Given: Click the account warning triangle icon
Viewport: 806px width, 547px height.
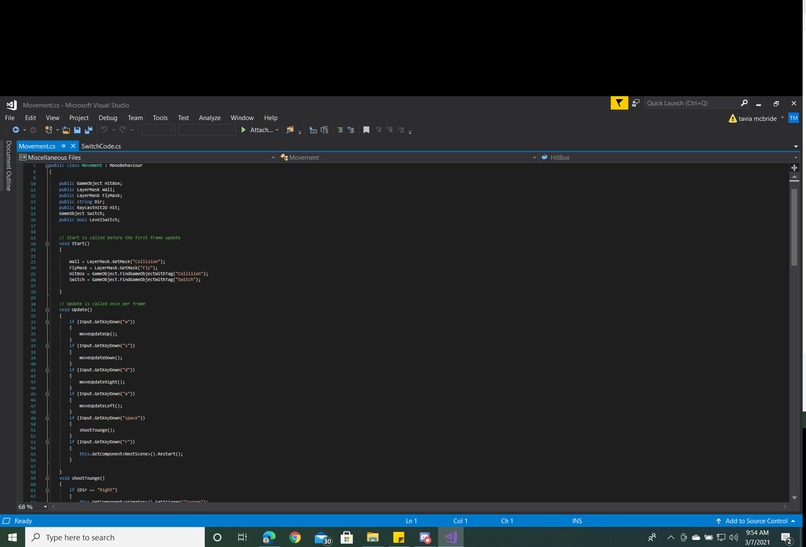Looking at the screenshot, I should point(732,119).
